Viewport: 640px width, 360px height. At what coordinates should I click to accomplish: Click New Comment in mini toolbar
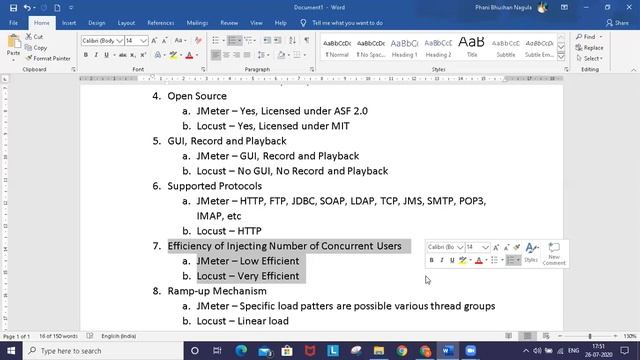click(554, 253)
